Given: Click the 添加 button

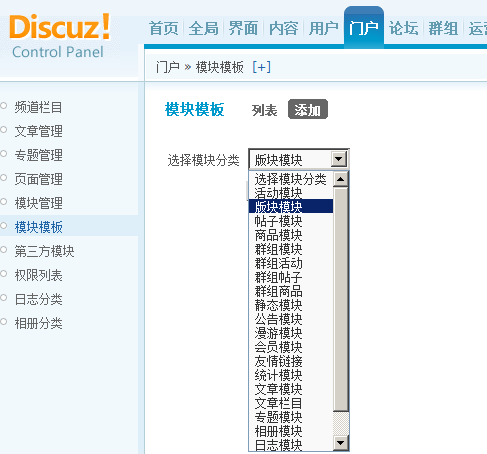Looking at the screenshot, I should click(x=308, y=109).
